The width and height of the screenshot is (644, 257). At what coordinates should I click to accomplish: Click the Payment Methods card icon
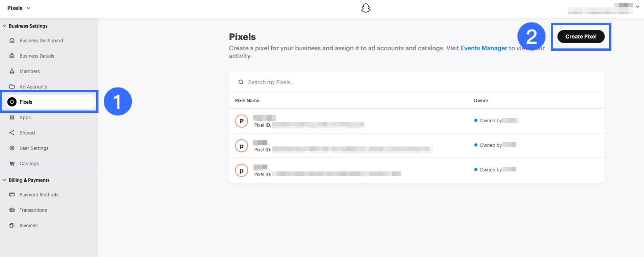click(12, 195)
